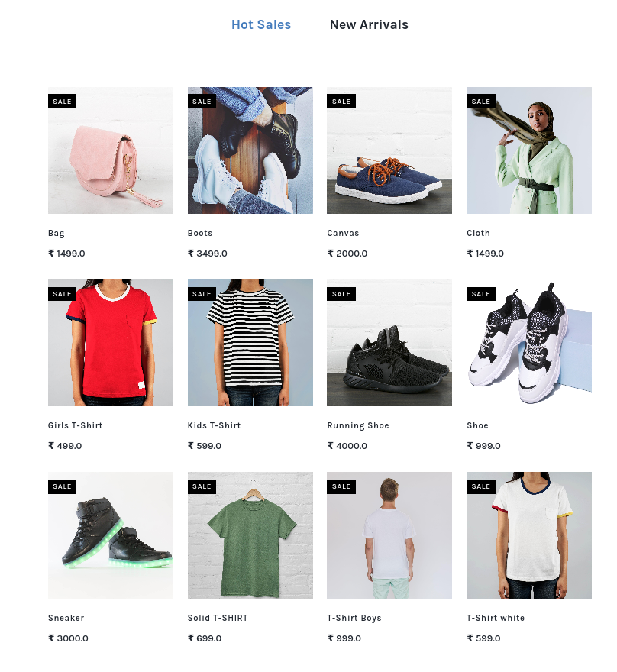This screenshot has width=617, height=672.
Task: Switch to the Hot Sales tab
Action: click(x=261, y=25)
